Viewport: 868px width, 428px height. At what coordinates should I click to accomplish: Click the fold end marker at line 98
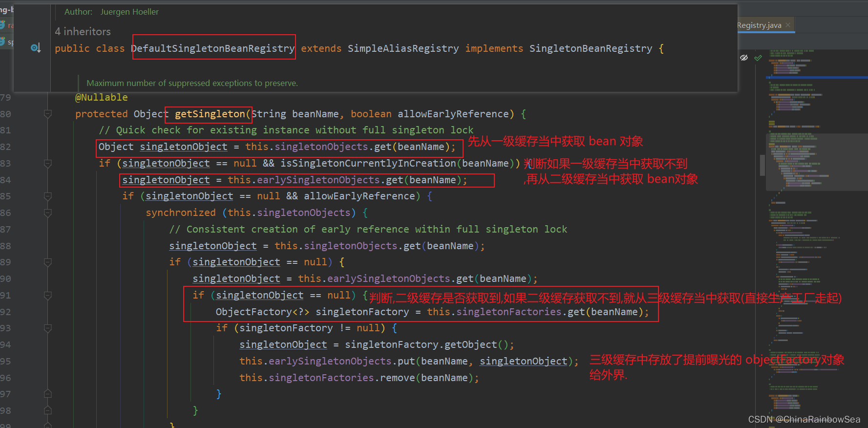(48, 410)
